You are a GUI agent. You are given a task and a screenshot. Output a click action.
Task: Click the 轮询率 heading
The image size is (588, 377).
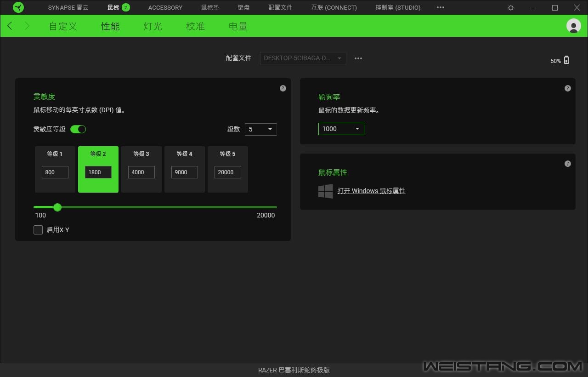pos(329,97)
